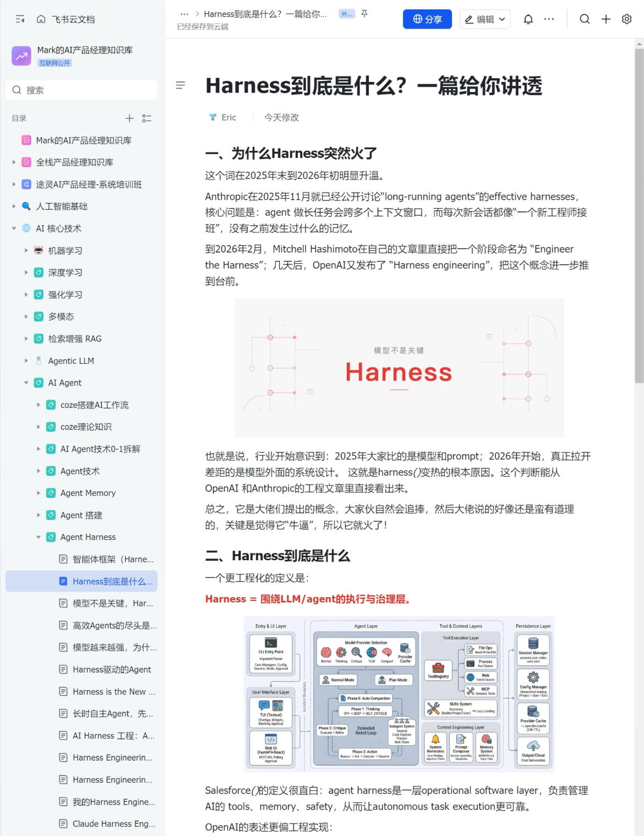Select the highlighted Harness到底是什么... page
The height and width of the screenshot is (836, 644).
(81, 581)
